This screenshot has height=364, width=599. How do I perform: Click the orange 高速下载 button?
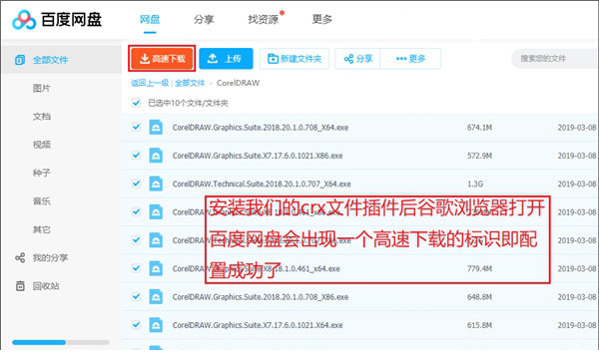162,59
